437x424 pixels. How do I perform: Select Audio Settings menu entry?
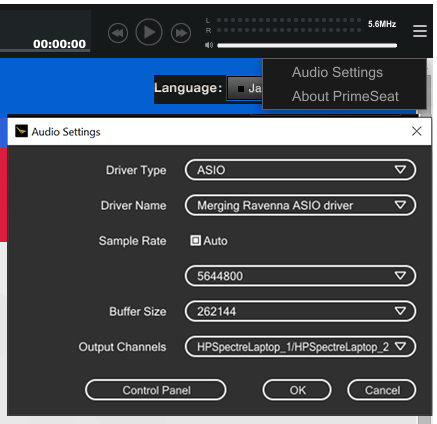(x=337, y=72)
